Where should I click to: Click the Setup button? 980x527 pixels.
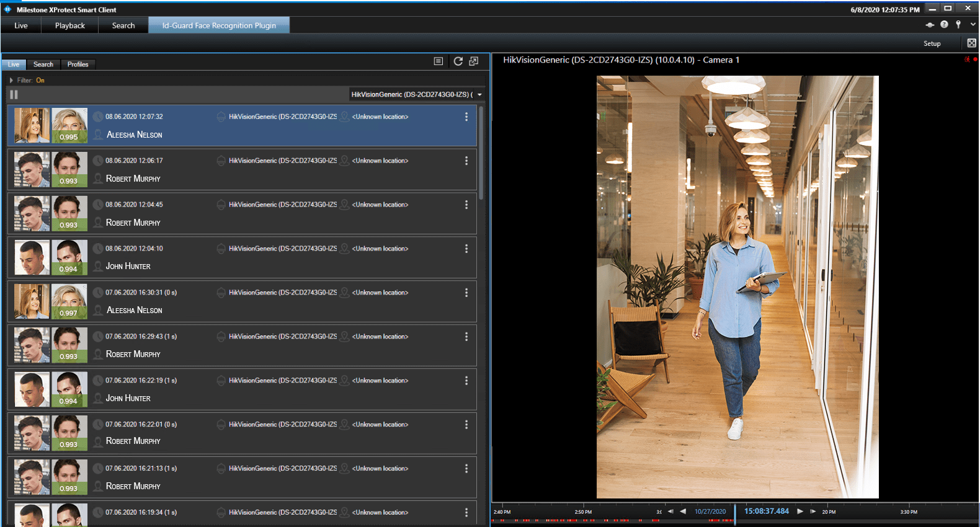click(x=932, y=43)
